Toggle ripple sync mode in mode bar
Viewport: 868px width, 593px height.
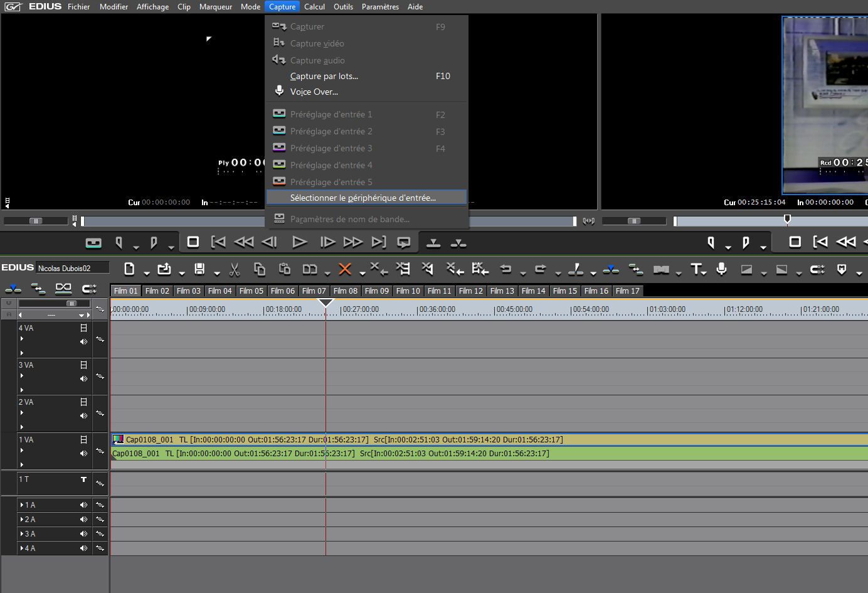click(38, 289)
